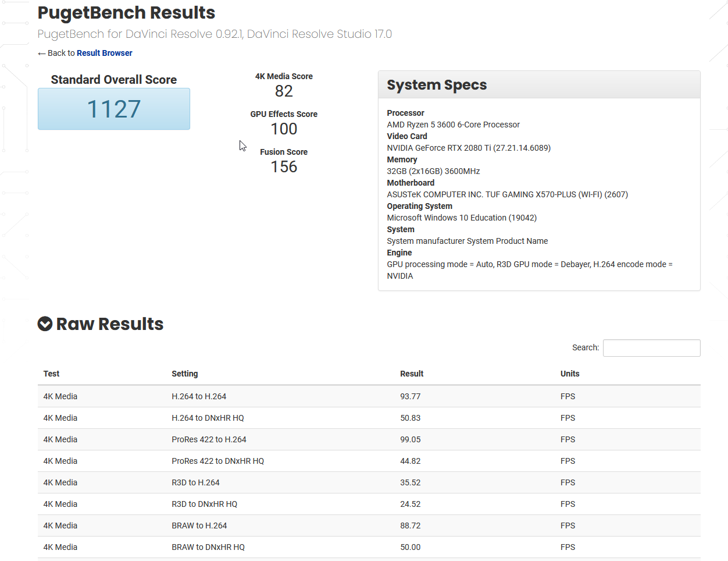Screen dimensions: 728x561
Task: Click the result value 50.83
Action: [410, 418]
